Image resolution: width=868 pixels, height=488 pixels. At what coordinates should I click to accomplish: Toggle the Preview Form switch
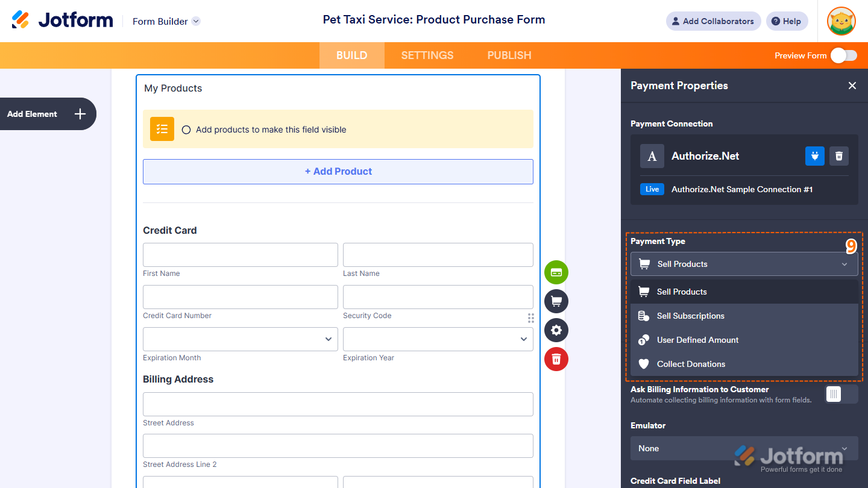843,55
